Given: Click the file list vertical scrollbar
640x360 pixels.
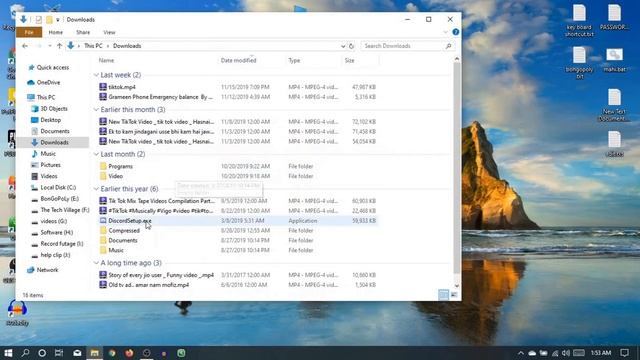Looking at the screenshot, I should 457,167.
